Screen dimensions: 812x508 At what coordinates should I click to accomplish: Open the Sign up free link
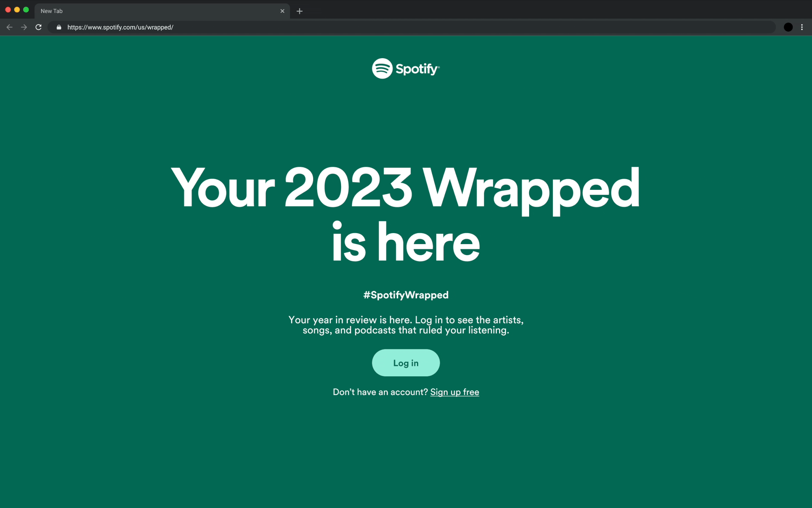(454, 392)
